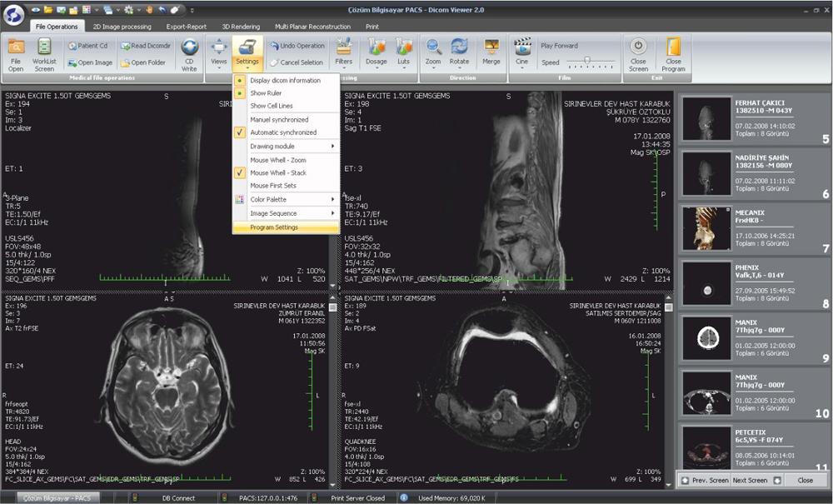Click the File Open folder icon
The image size is (833, 504).
coord(16,47)
